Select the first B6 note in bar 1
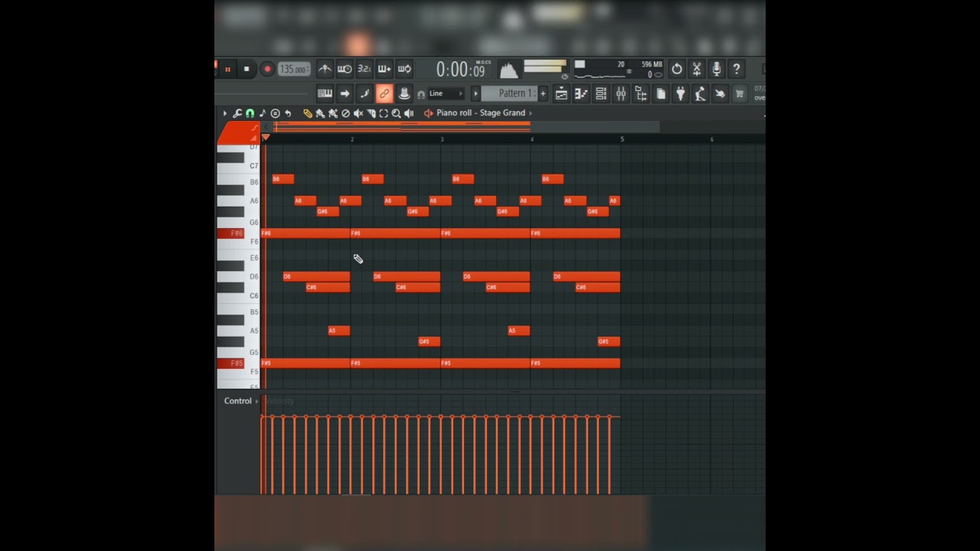 pyautogui.click(x=283, y=179)
